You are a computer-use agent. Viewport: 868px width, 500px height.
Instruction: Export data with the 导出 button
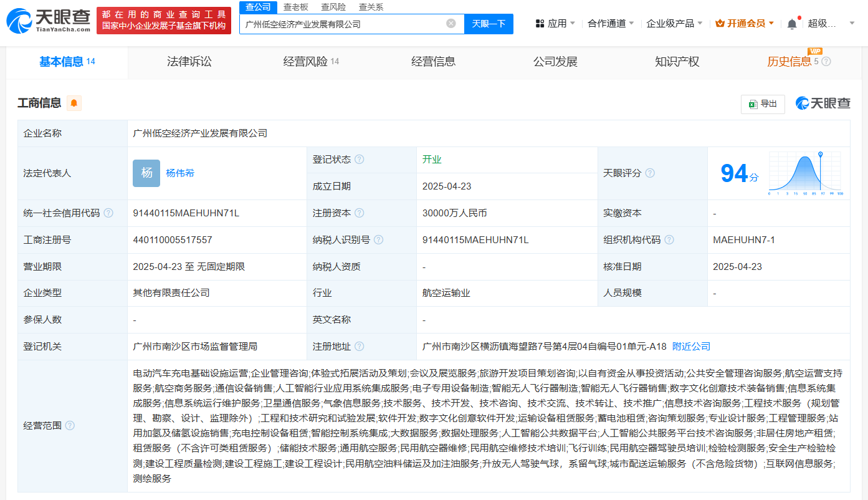(x=763, y=104)
